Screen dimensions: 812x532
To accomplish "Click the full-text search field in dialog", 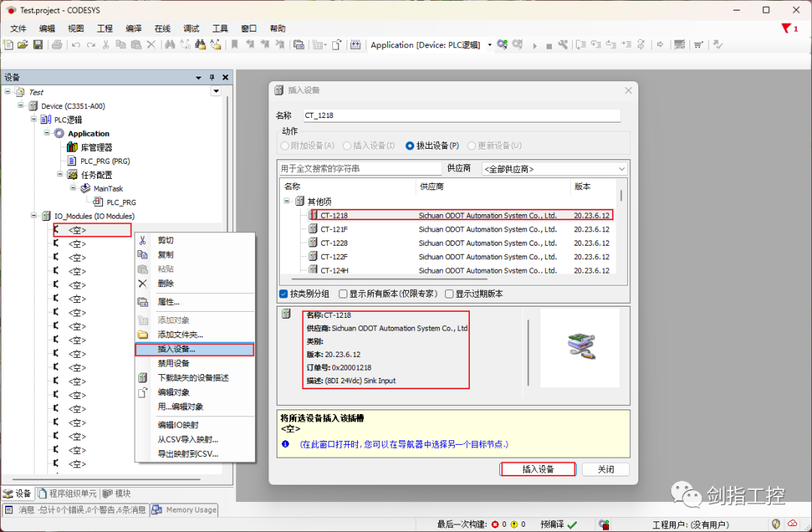I will (360, 169).
